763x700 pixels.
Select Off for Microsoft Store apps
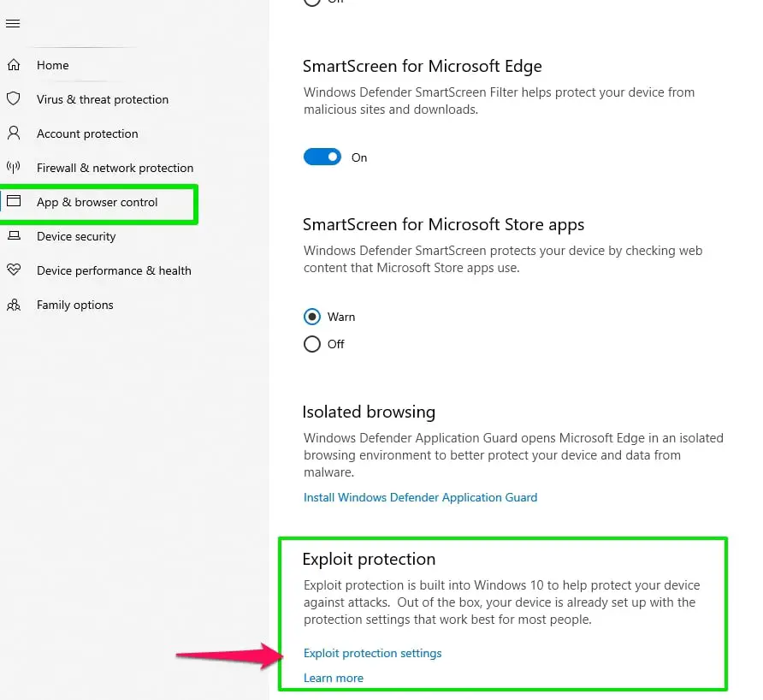[312, 344]
